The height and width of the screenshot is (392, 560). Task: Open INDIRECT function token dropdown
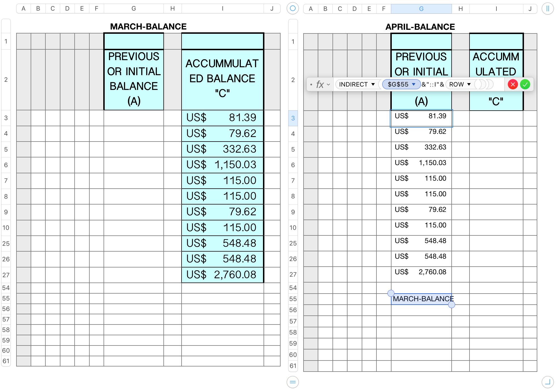(x=373, y=85)
